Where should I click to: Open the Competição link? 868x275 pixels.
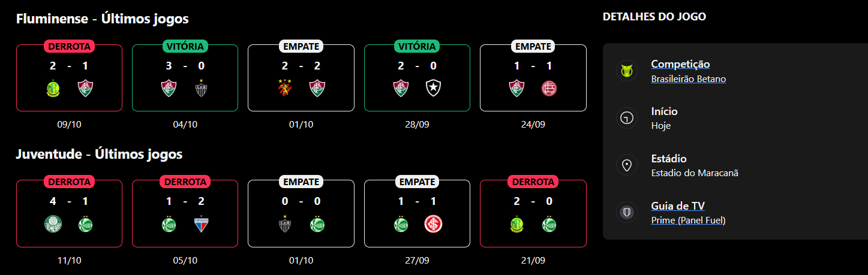click(680, 64)
